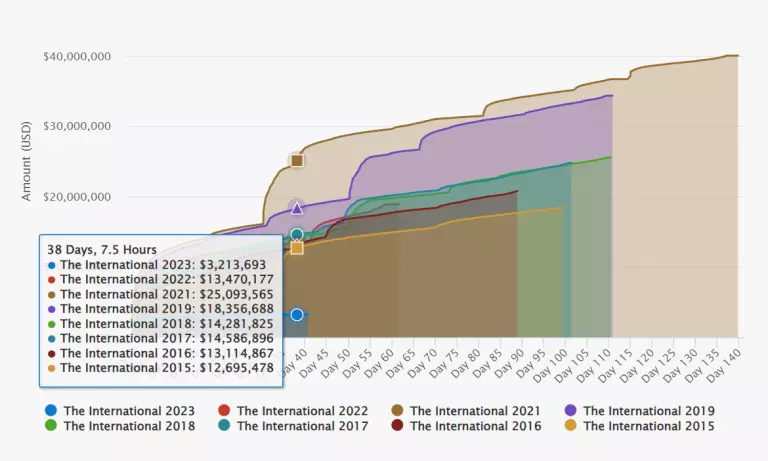This screenshot has width=768, height=461.
Task: Hide series via 'The International 2019' legend text
Action: (x=648, y=411)
